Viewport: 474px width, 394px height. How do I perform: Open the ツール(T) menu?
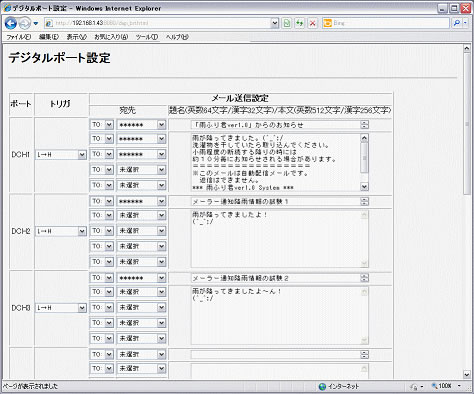tap(147, 37)
